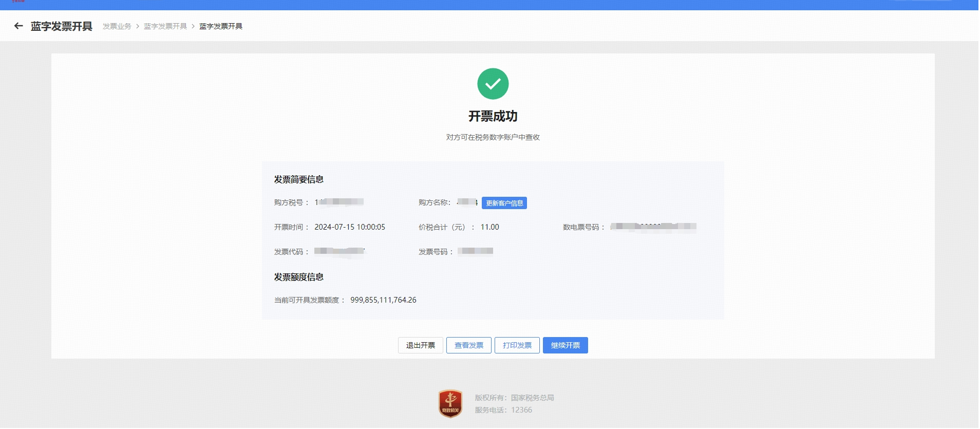This screenshot has height=429, width=980.
Task: Click the bold 蓝字发票开具 page title
Action: coord(62,26)
